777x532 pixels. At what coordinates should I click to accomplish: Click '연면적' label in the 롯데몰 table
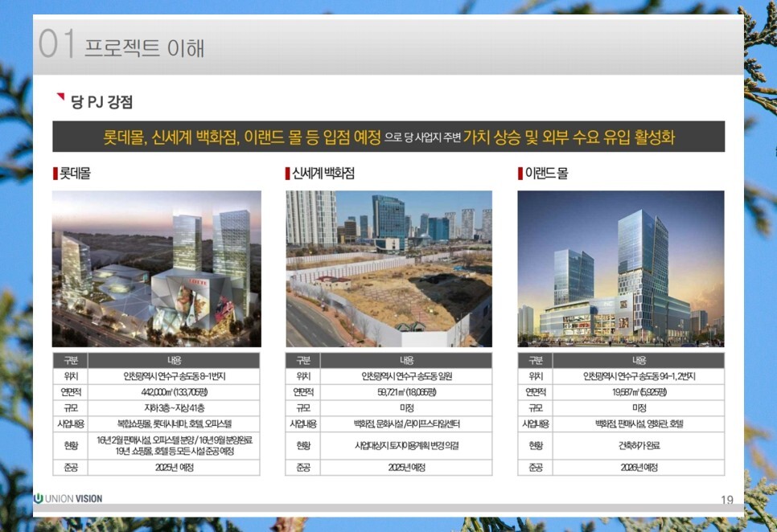point(70,392)
